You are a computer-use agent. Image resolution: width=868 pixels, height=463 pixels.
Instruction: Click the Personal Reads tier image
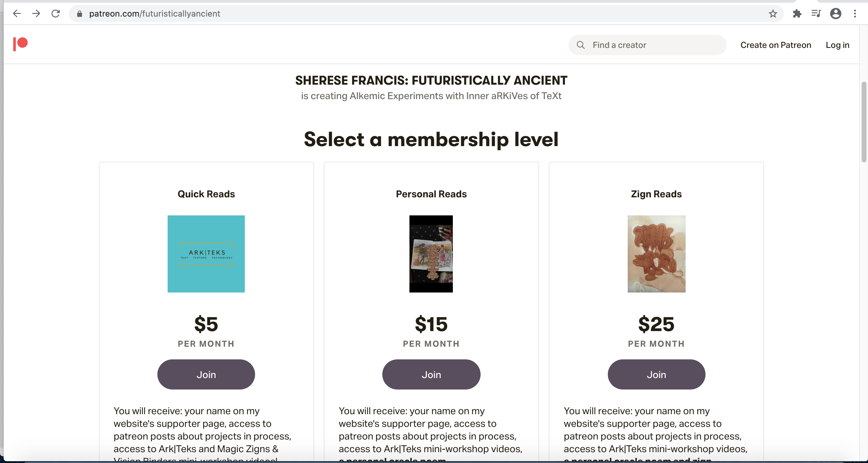click(431, 254)
